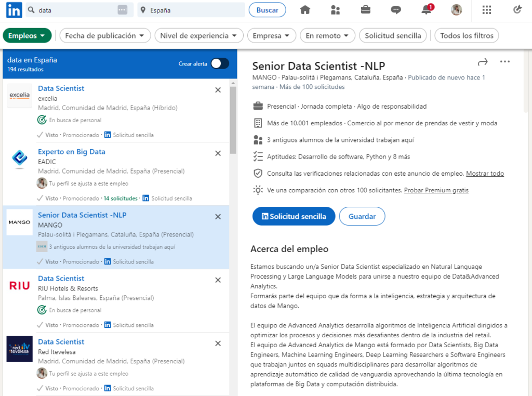Image resolution: width=532 pixels, height=396 pixels.
Task: Expand Nivel de experiencia dropdown
Action: pos(199,36)
